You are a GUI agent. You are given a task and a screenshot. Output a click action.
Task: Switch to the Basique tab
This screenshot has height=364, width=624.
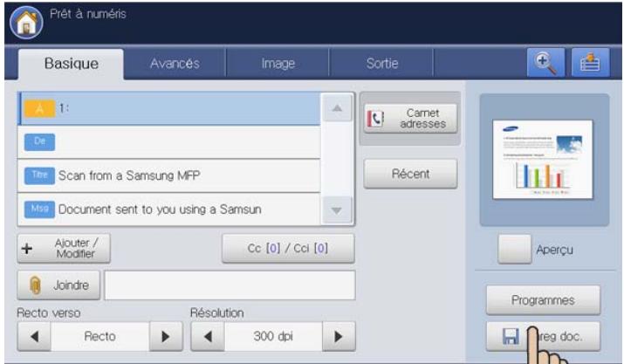coord(71,64)
